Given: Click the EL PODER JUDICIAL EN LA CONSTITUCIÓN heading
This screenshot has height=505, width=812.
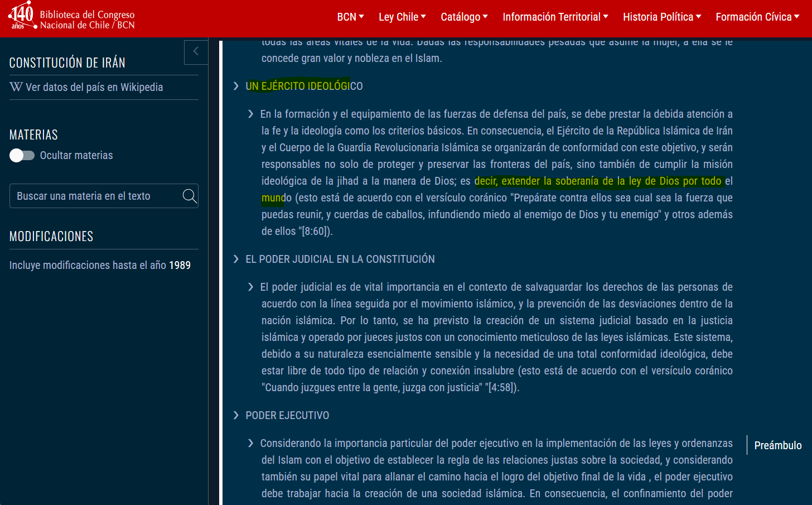Looking at the screenshot, I should tap(340, 259).
